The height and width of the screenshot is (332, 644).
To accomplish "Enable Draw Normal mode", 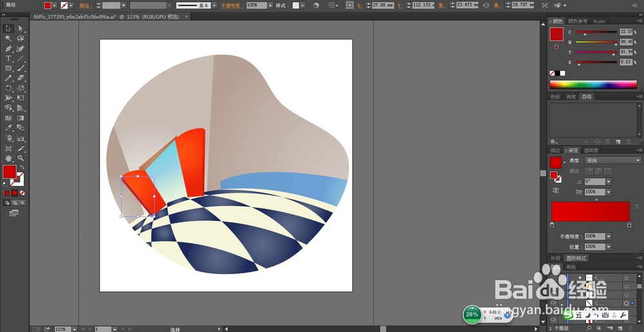I will pos(7,203).
